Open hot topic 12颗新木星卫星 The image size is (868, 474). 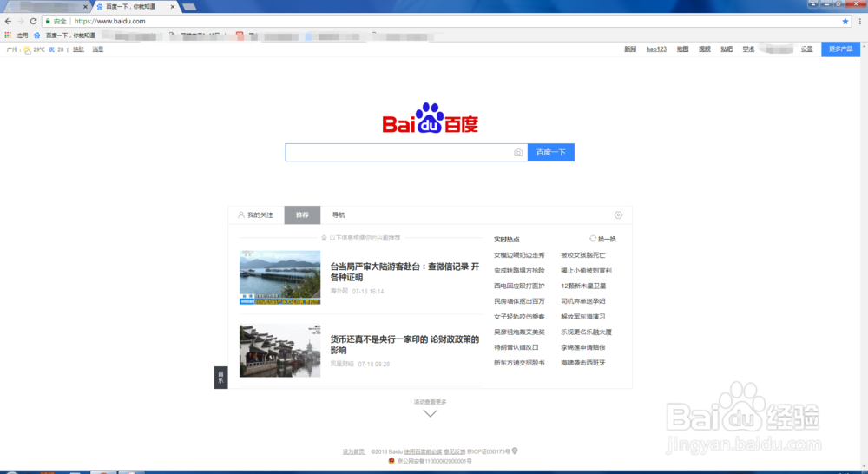tap(583, 286)
